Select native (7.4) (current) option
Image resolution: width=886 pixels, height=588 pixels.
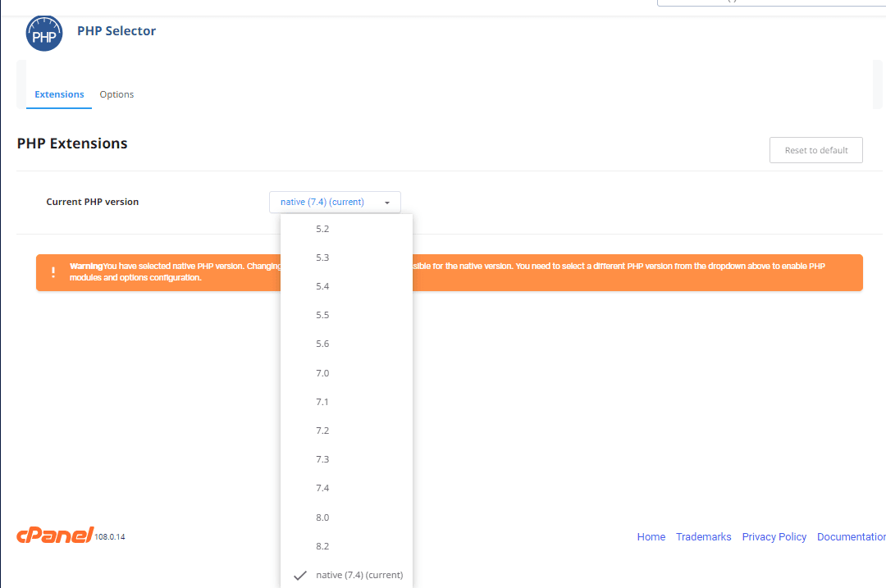click(x=359, y=575)
